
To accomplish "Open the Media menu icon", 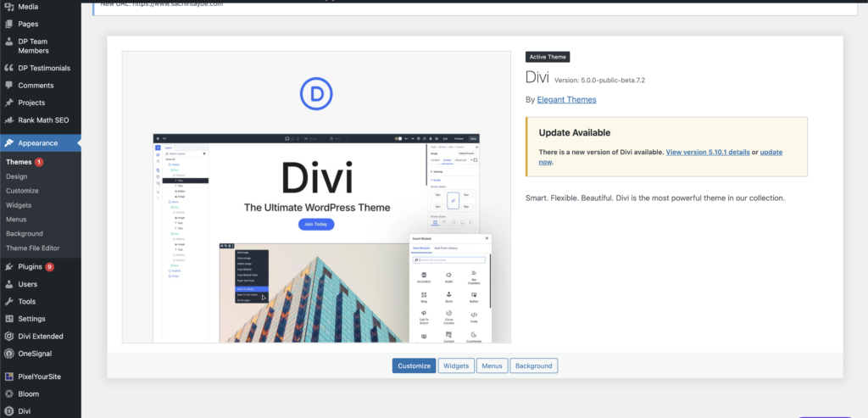I will pos(8,7).
